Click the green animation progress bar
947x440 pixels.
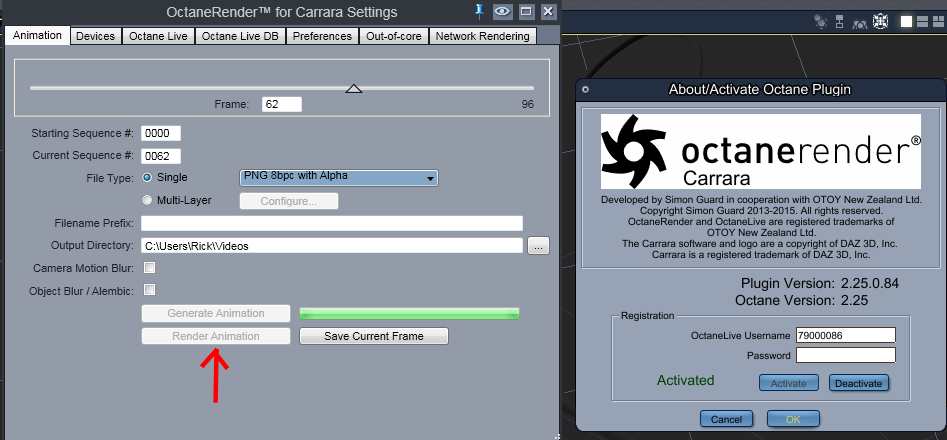pyautogui.click(x=409, y=313)
